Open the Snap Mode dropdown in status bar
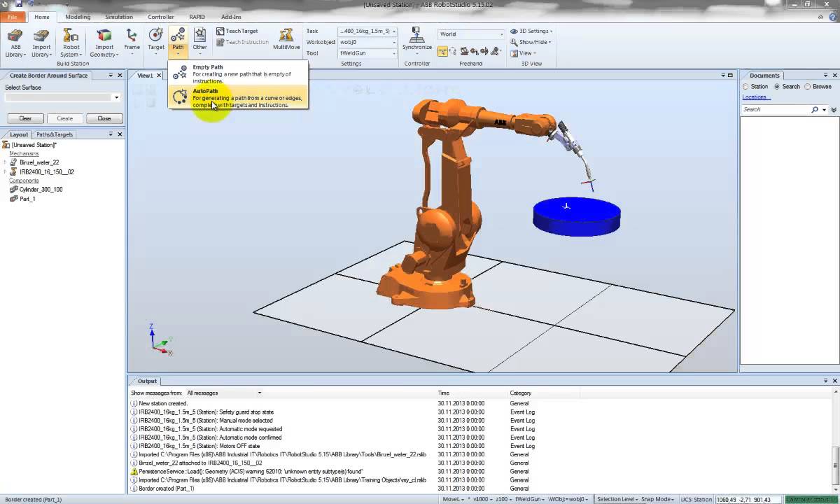Viewport: 840px width, 504px height. (x=658, y=500)
